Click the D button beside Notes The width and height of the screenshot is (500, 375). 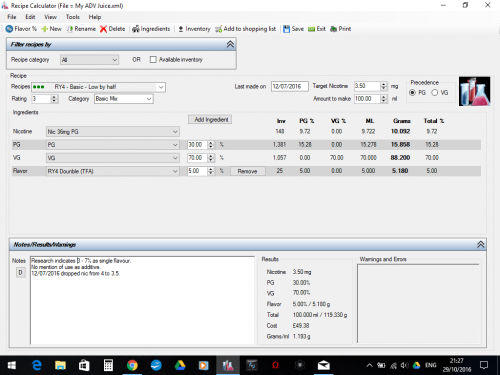(x=21, y=273)
